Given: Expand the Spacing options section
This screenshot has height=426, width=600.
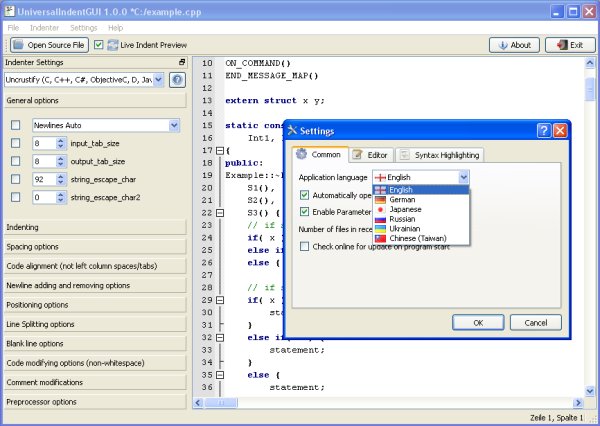Looking at the screenshot, I should tap(95, 247).
